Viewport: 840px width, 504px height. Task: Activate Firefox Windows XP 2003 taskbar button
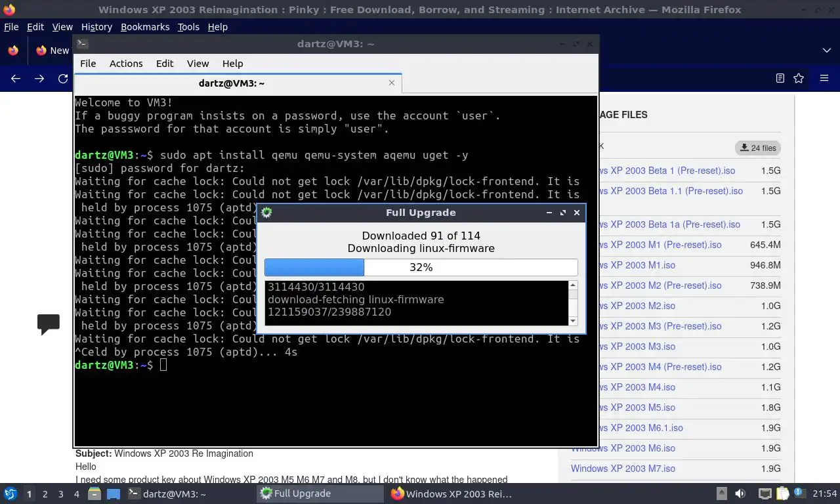coord(451,493)
